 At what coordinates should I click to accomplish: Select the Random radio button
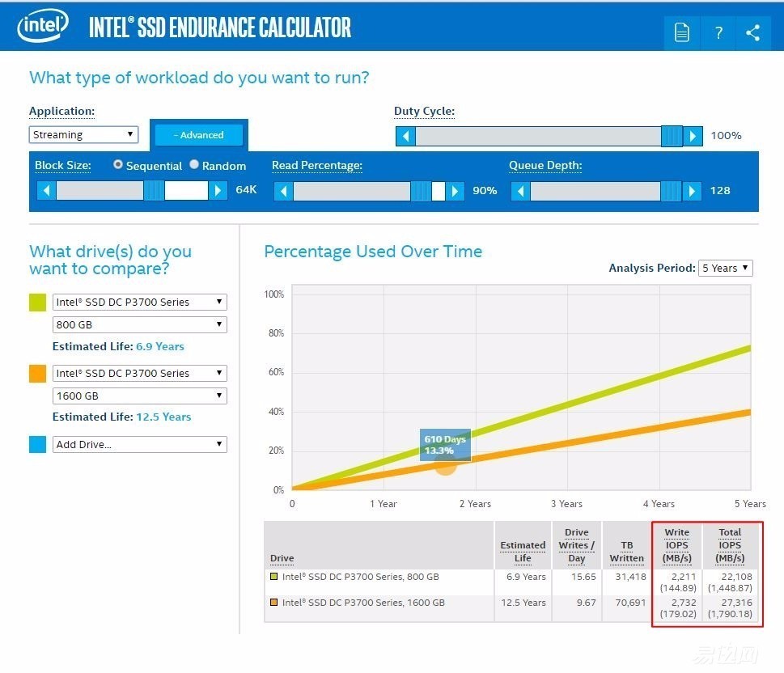pos(194,164)
